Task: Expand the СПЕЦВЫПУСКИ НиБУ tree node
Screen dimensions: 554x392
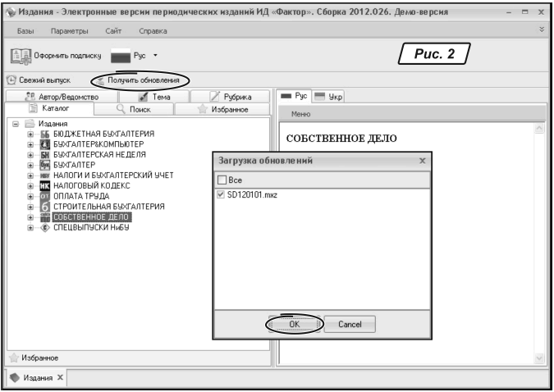Action: click(30, 228)
